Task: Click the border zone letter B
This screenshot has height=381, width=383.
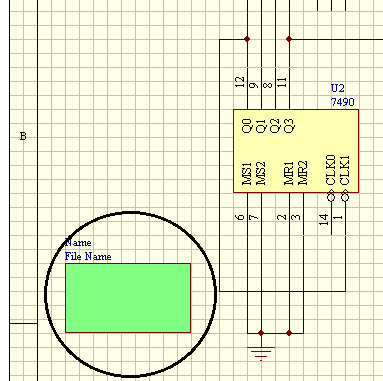Action: [x=23, y=136]
